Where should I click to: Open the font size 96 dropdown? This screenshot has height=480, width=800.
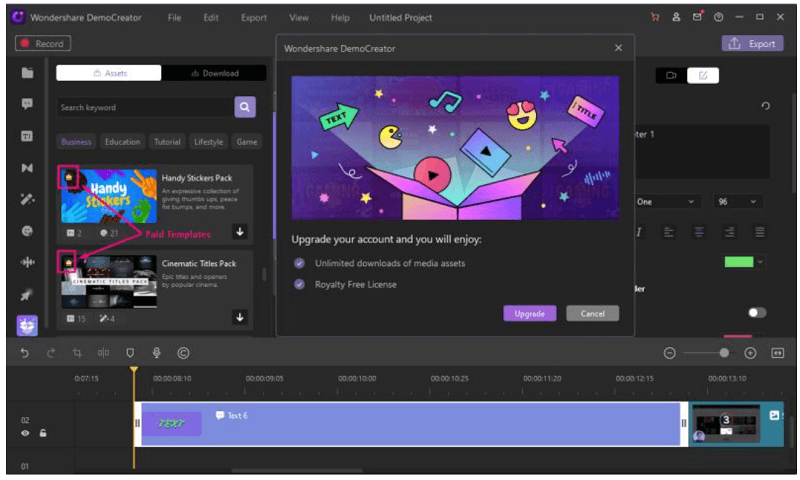[738, 202]
